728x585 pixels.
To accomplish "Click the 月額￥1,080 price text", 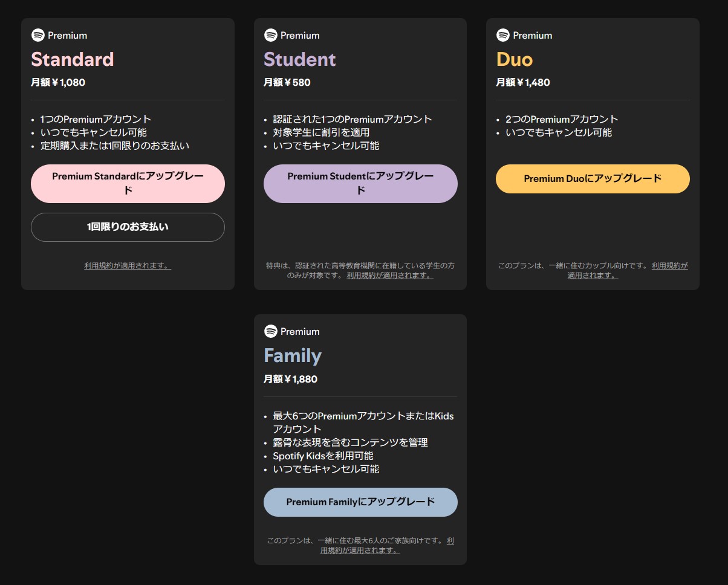I will pos(58,82).
